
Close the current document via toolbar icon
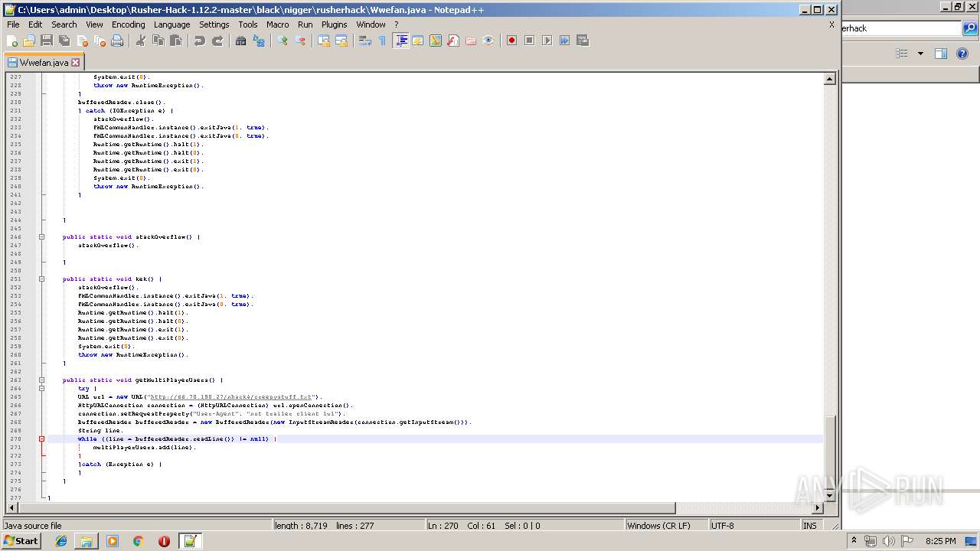(82, 41)
